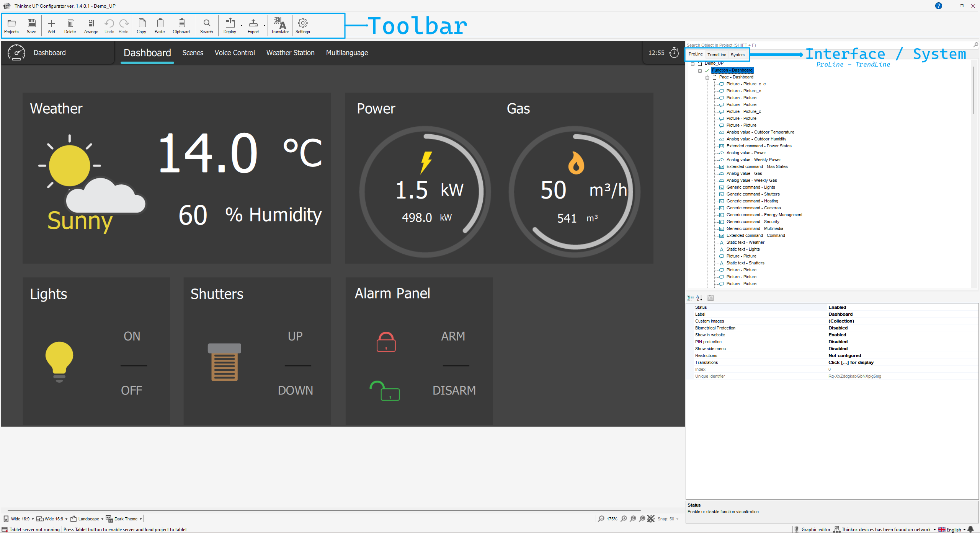The height and width of the screenshot is (533, 980).
Task: Collapse the Page - Dashboard tree node
Action: [x=707, y=77]
